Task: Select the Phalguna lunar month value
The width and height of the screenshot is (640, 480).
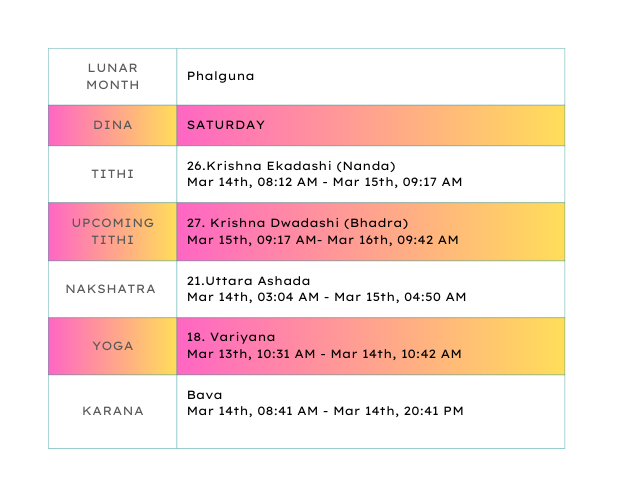Action: click(220, 76)
